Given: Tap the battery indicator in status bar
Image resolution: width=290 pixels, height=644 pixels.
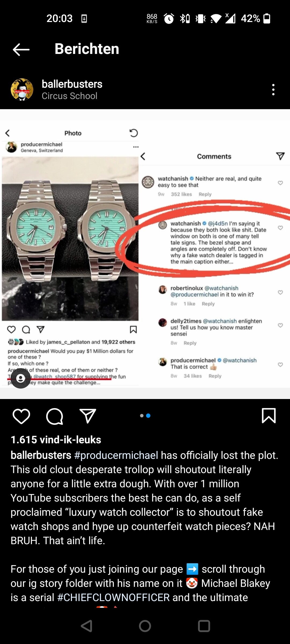Looking at the screenshot, I should tap(267, 19).
